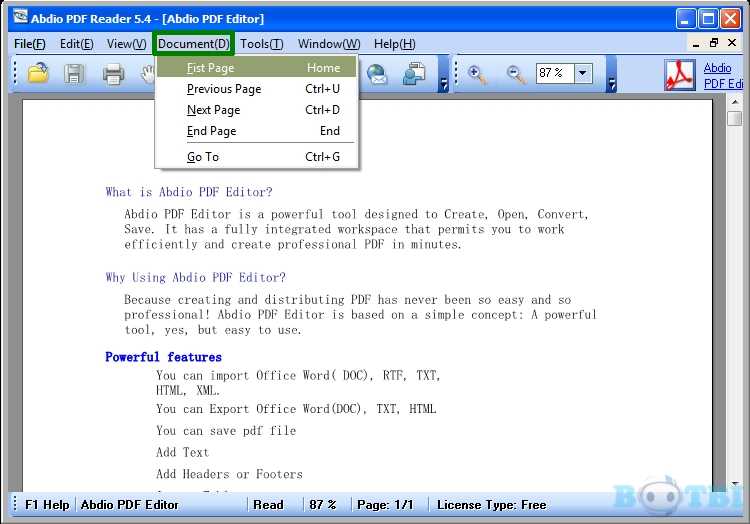The width and height of the screenshot is (750, 524).
Task: Click the toolbar icon left of zoom separator
Action: tap(413, 73)
